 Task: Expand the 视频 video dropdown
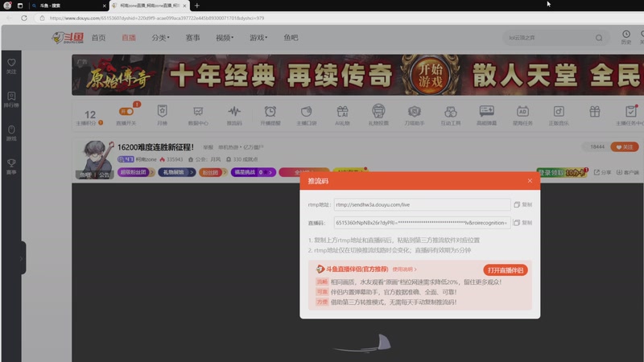225,38
